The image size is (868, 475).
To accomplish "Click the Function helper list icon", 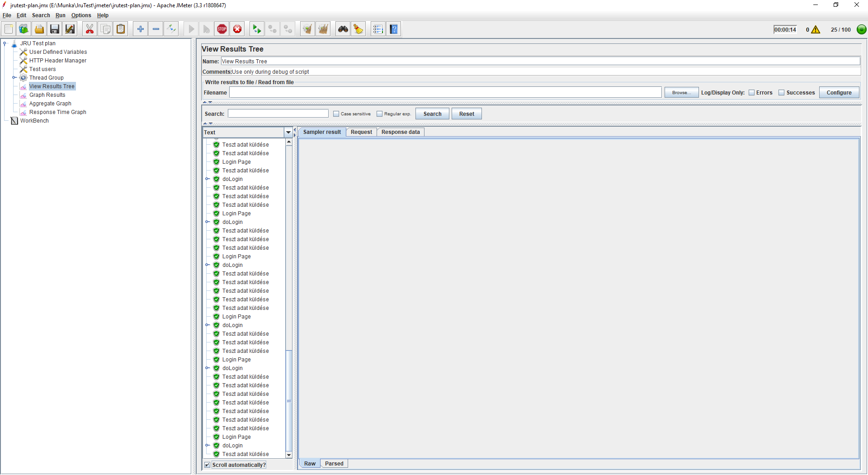I will click(x=378, y=29).
